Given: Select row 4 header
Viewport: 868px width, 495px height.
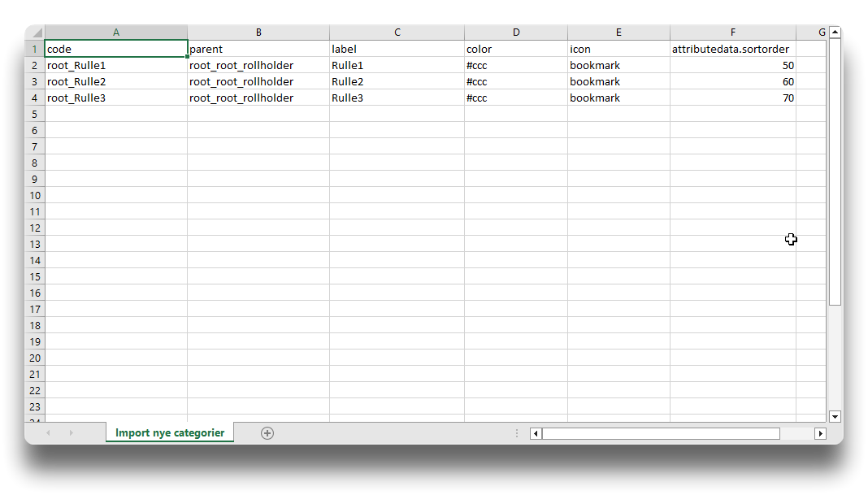Looking at the screenshot, I should 35,98.
